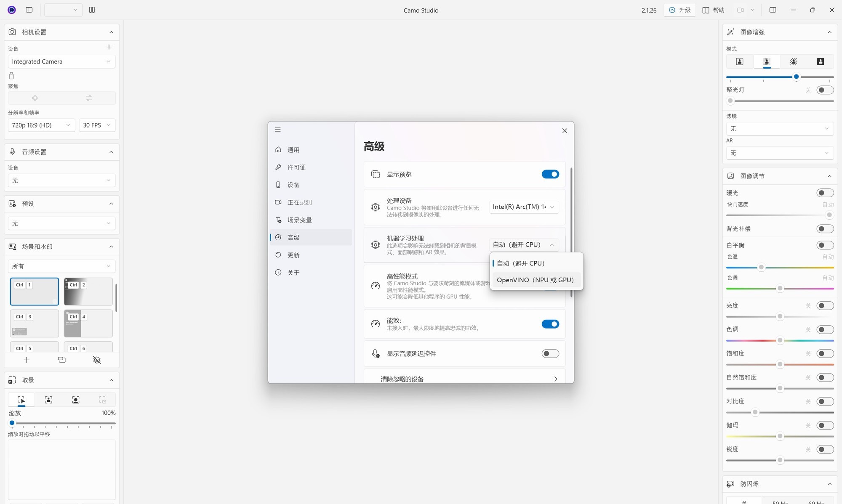Screen dimensions: 842x504
Task: Turn off the 显示预览 switch
Action: coord(550,174)
